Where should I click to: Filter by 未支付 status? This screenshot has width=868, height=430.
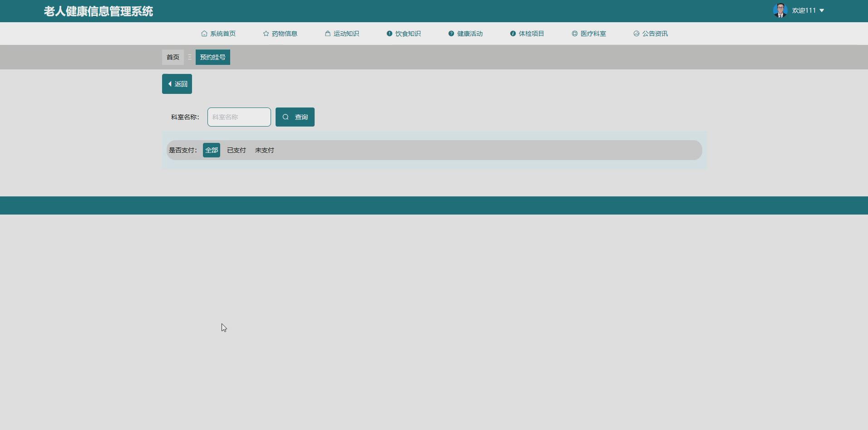pos(265,150)
